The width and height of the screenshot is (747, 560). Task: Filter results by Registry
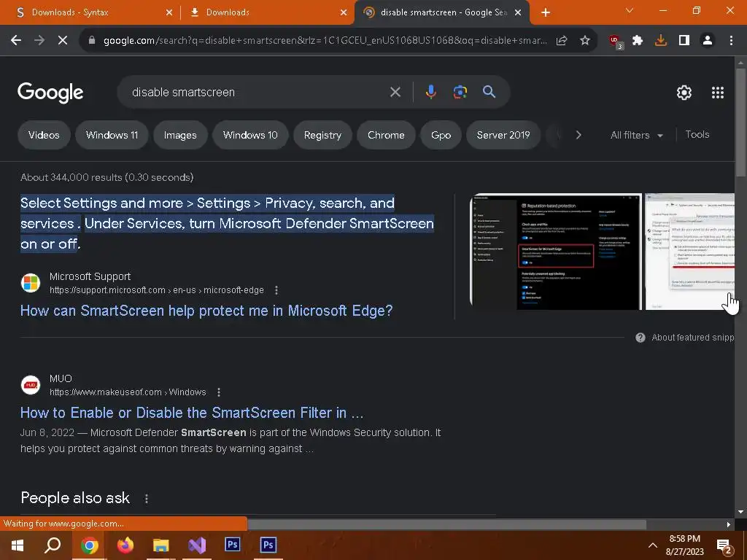[322, 135]
